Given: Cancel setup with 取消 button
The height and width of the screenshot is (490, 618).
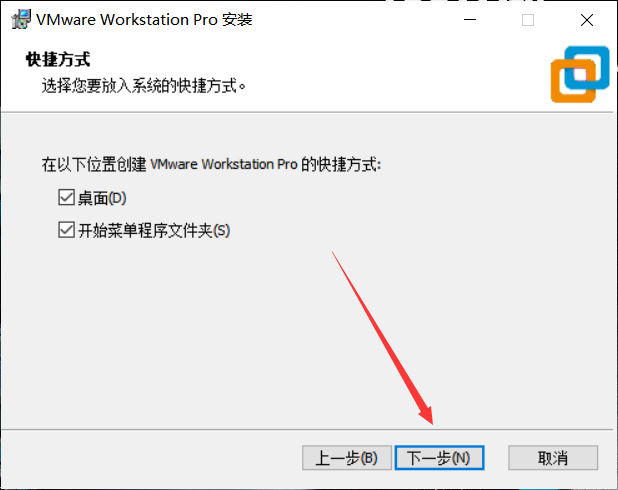Looking at the screenshot, I should point(553,458).
